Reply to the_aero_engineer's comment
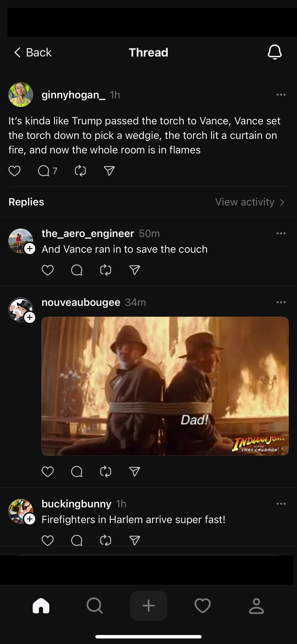The image size is (297, 644). click(76, 270)
